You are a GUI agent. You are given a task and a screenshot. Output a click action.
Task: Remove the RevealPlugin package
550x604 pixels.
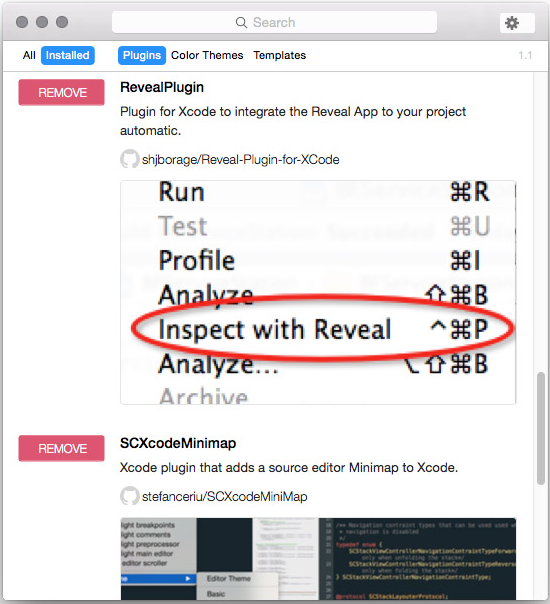point(62,92)
